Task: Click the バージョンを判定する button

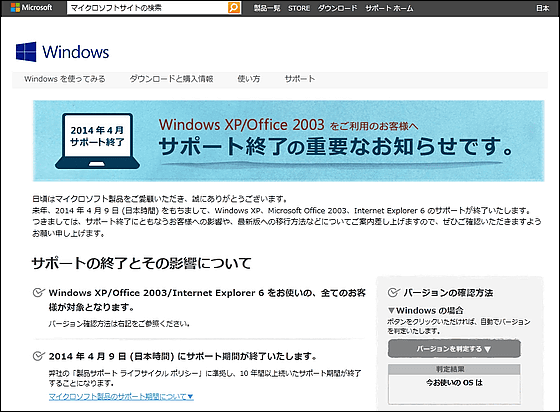Action: click(x=454, y=349)
